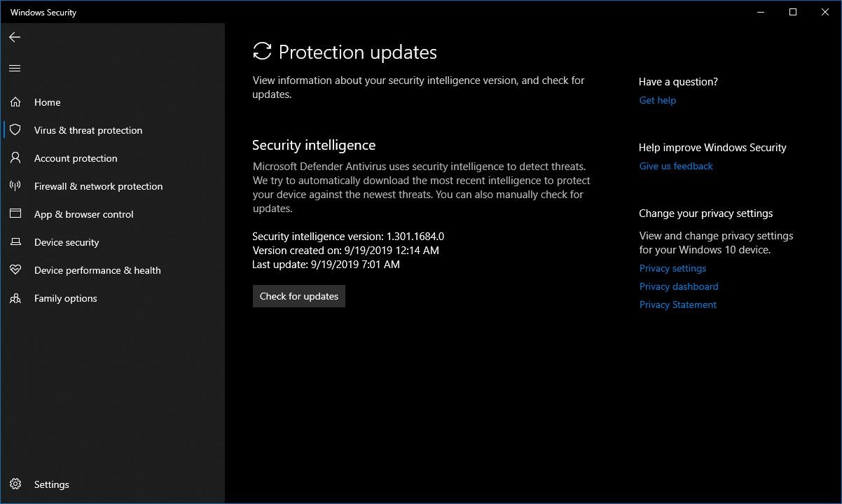Open App & browser control
Image resolution: width=842 pixels, height=504 pixels.
coord(84,214)
